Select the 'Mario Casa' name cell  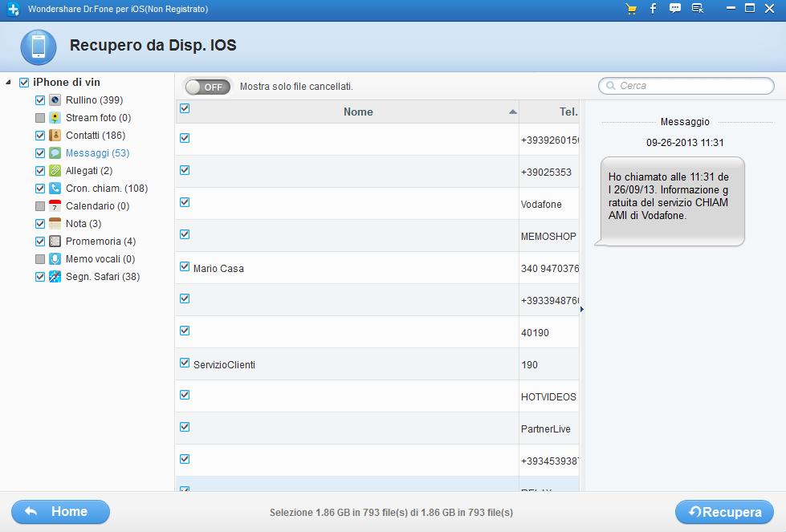[x=218, y=269]
